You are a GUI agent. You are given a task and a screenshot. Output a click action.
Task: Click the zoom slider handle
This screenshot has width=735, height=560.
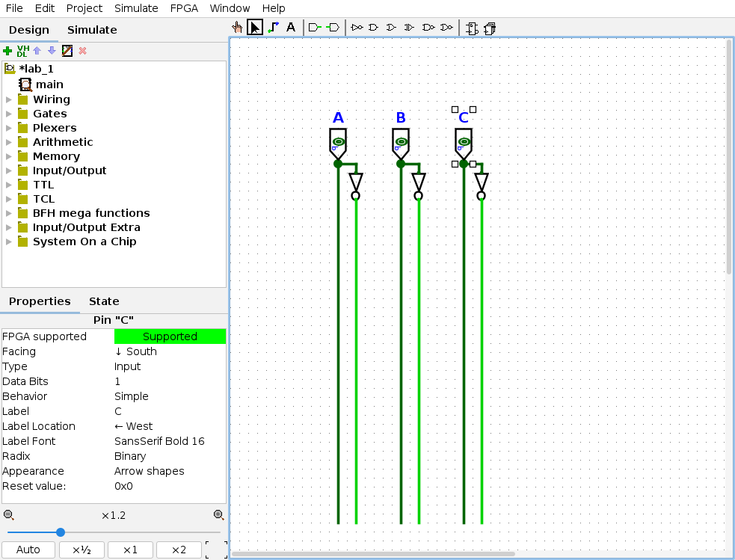[61, 532]
